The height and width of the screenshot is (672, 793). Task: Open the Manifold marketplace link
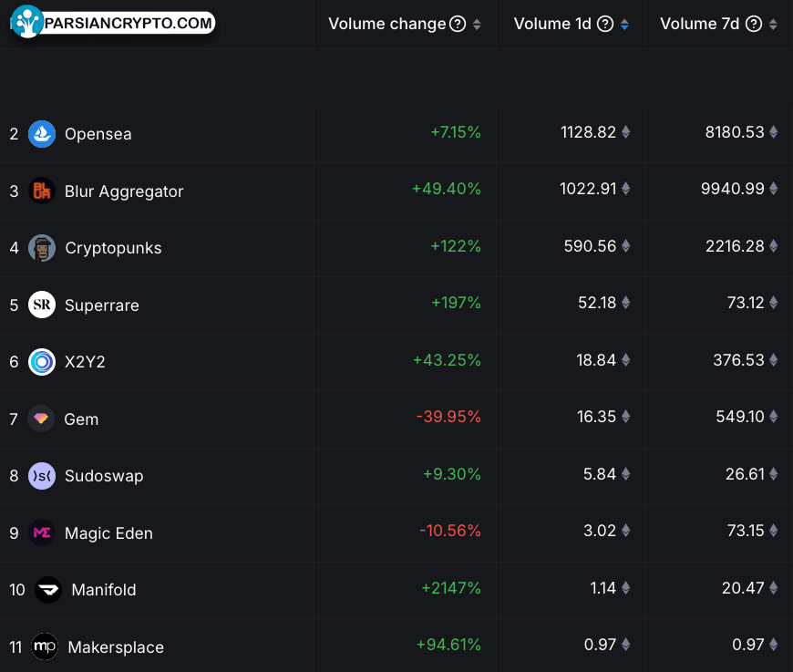104,590
